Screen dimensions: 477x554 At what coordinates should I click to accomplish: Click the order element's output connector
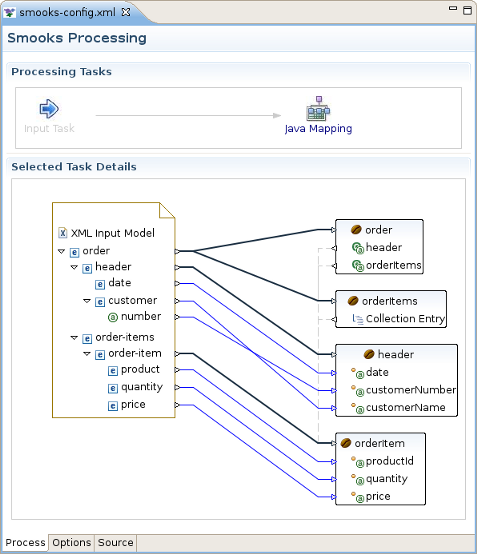[177, 251]
